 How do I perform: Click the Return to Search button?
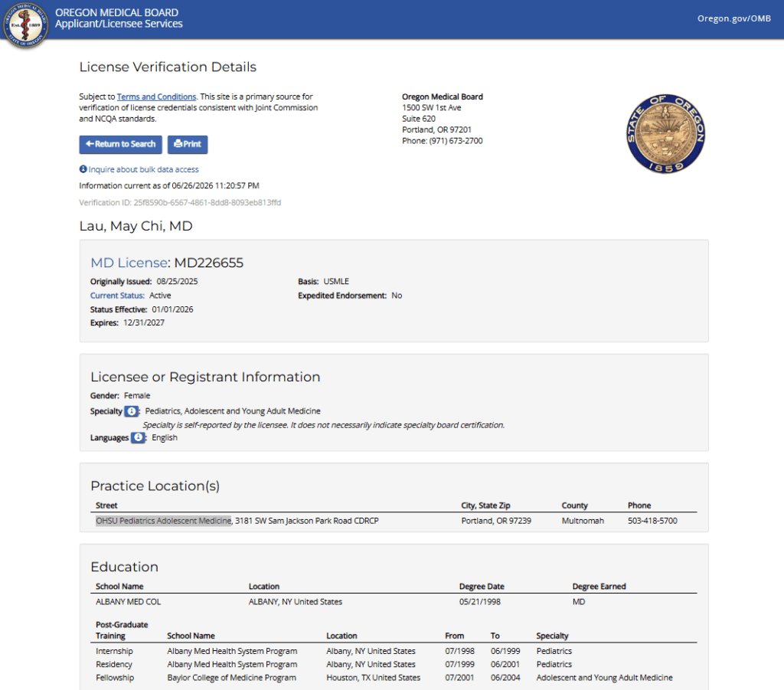tap(120, 145)
